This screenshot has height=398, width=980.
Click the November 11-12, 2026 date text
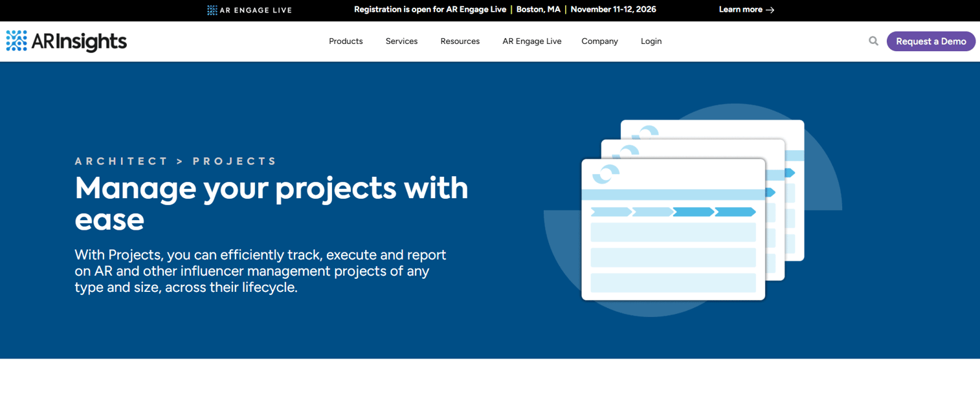click(614, 10)
